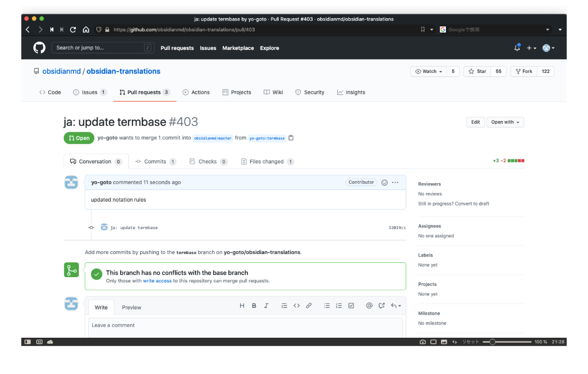Click the リセット zoom reset button
This screenshot has width=588, height=374.
(471, 342)
